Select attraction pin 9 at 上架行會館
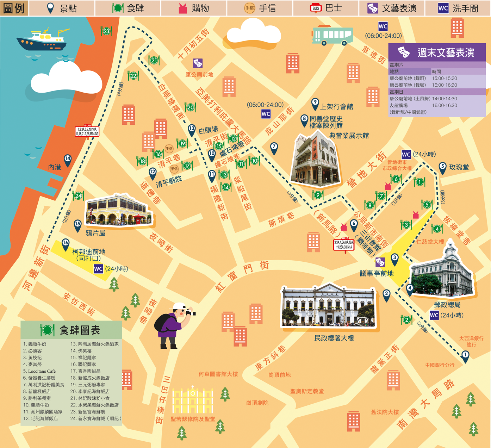Viewport: 491px width, 448px height. coord(315,104)
